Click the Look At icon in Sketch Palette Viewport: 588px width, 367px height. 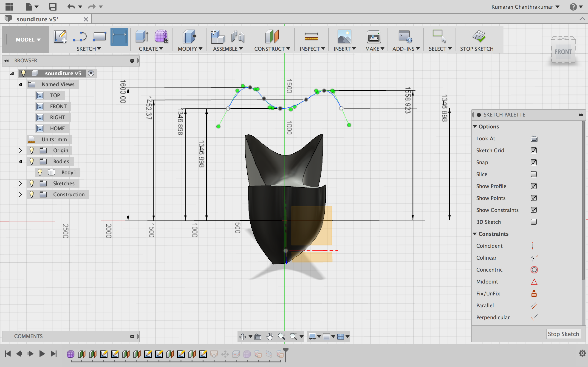tap(534, 139)
